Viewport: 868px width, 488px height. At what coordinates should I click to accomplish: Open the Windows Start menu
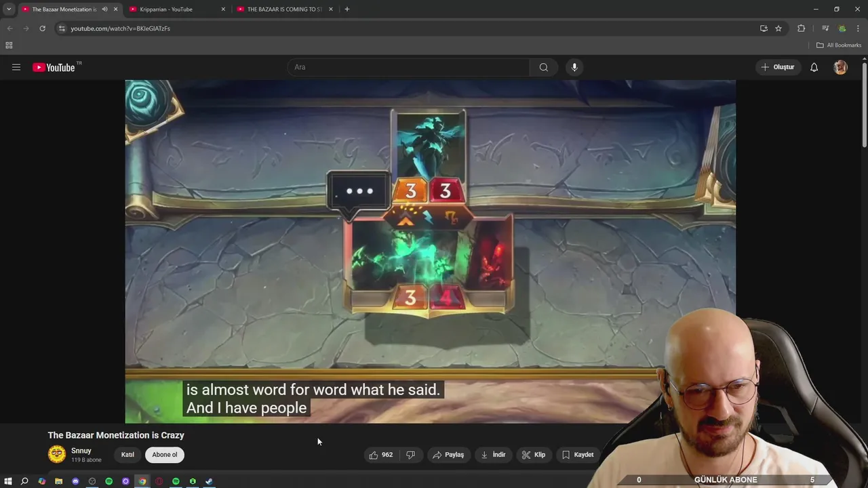click(x=7, y=481)
